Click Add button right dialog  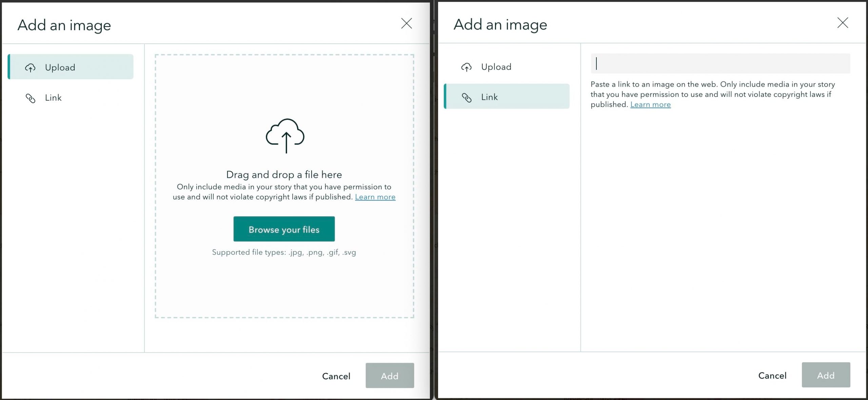pos(825,375)
